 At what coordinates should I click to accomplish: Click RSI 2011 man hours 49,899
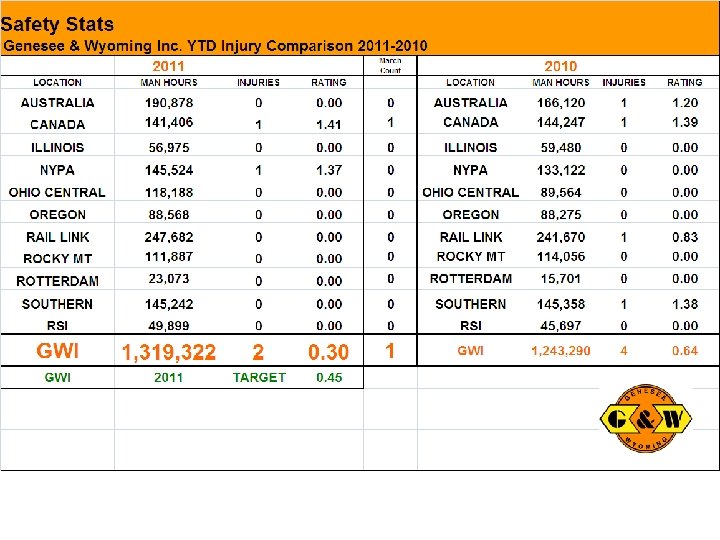tap(169, 326)
